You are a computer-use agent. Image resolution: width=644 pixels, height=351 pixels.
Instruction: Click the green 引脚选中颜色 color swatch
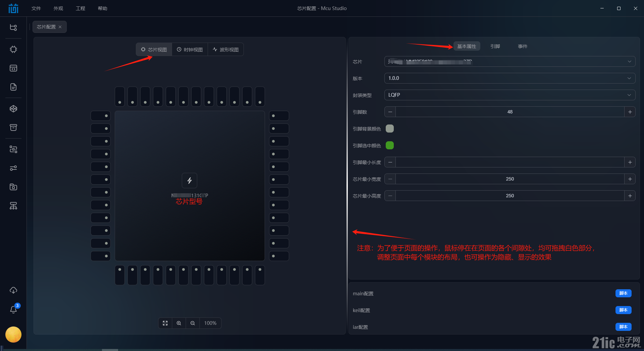click(x=389, y=145)
